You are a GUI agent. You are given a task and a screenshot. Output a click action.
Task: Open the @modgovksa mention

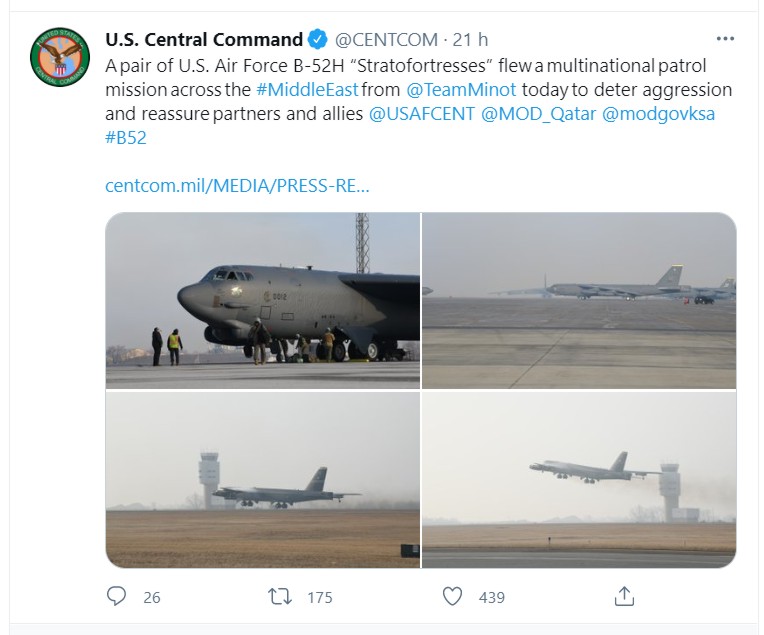(658, 114)
